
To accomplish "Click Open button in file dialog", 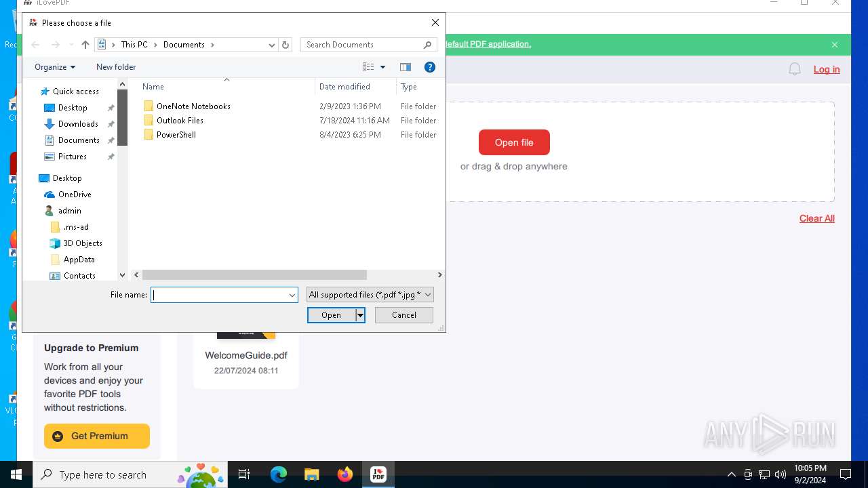I will [332, 315].
